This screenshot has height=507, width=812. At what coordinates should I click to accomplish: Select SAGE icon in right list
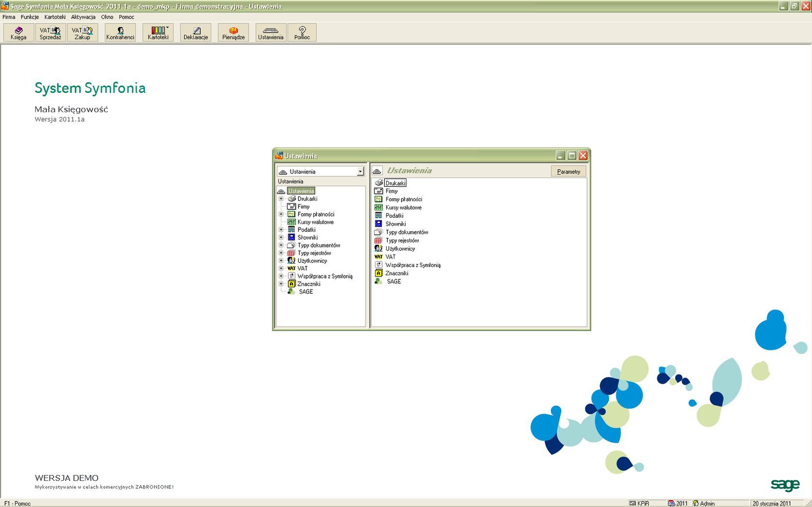379,282
